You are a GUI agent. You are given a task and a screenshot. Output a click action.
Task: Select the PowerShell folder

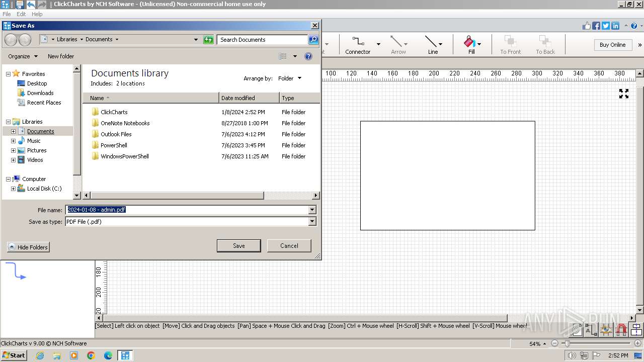click(x=114, y=145)
